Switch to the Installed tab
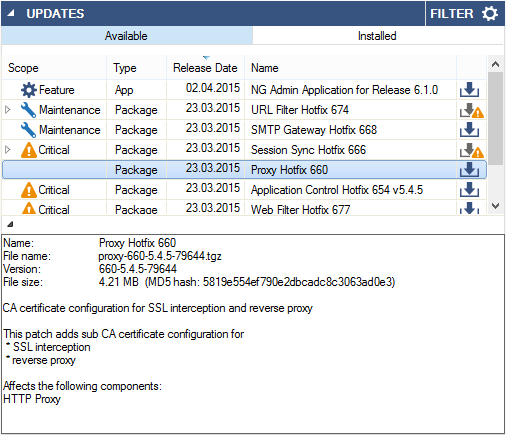The image size is (506, 435). tap(378, 36)
